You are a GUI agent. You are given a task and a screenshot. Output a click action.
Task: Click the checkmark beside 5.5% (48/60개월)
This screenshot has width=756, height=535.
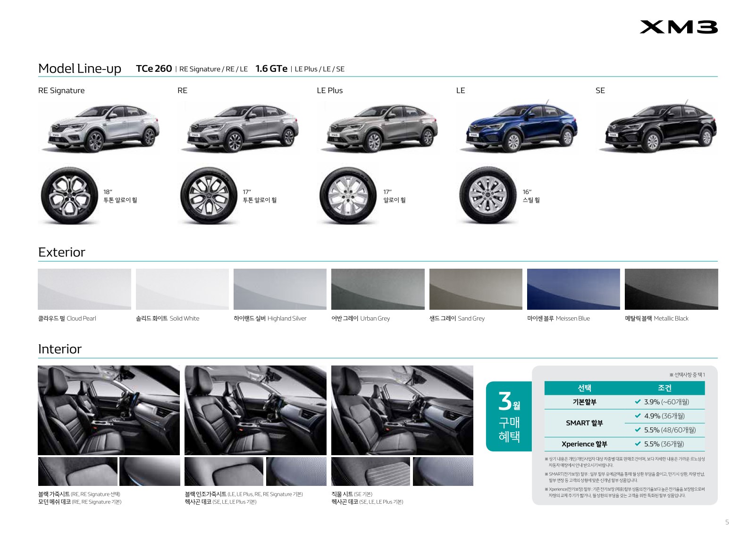(x=638, y=430)
